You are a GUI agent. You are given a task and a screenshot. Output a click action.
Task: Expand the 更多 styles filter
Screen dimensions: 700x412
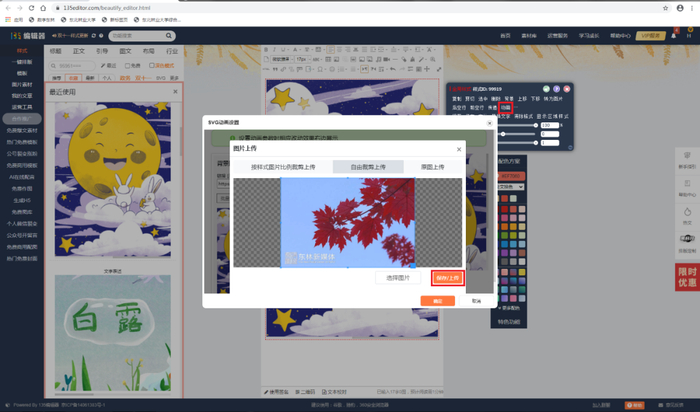click(x=174, y=78)
